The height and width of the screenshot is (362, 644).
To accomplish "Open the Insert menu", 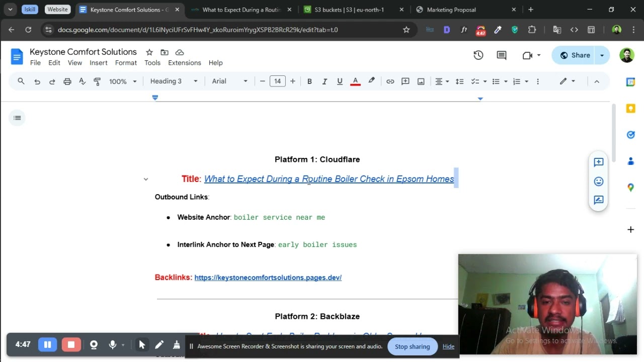I will click(x=99, y=63).
